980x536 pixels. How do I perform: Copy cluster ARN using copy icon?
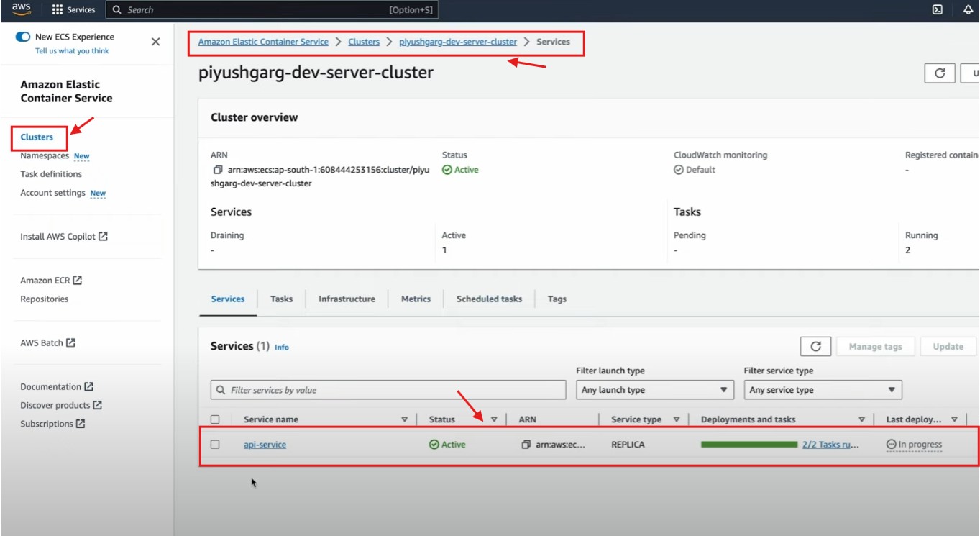(x=217, y=171)
